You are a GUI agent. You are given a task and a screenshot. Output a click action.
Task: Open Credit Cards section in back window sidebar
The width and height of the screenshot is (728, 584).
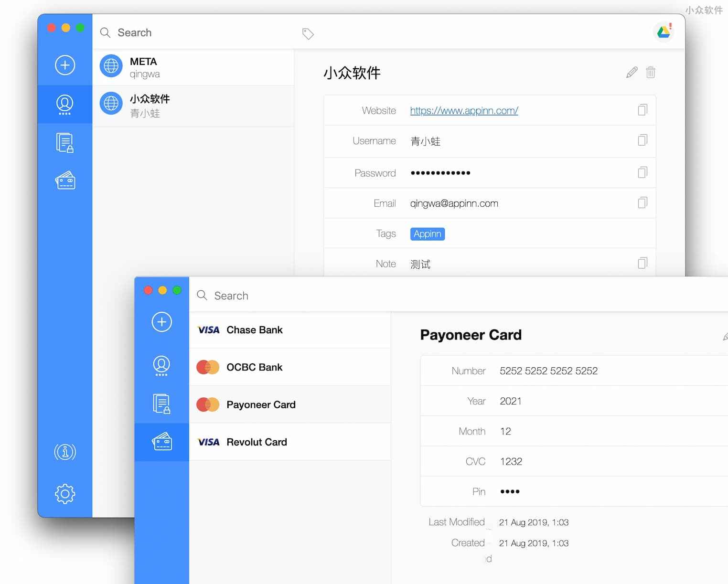point(65,181)
